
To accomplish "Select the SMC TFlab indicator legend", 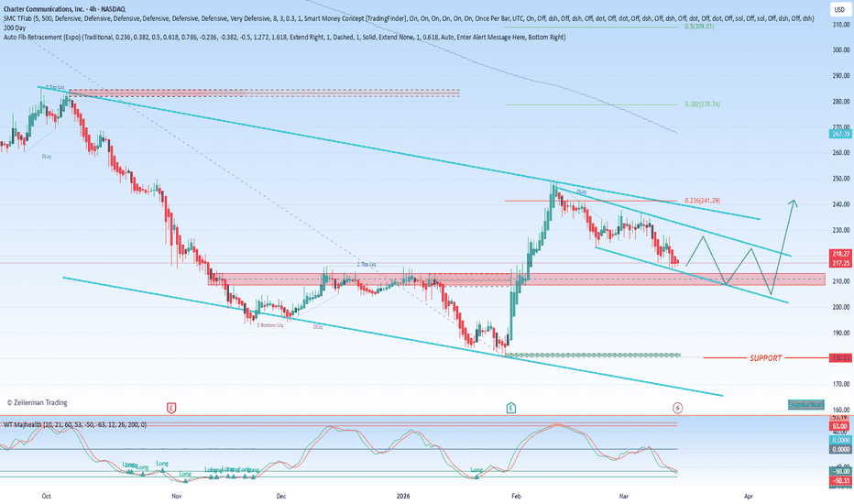I will pos(409,18).
